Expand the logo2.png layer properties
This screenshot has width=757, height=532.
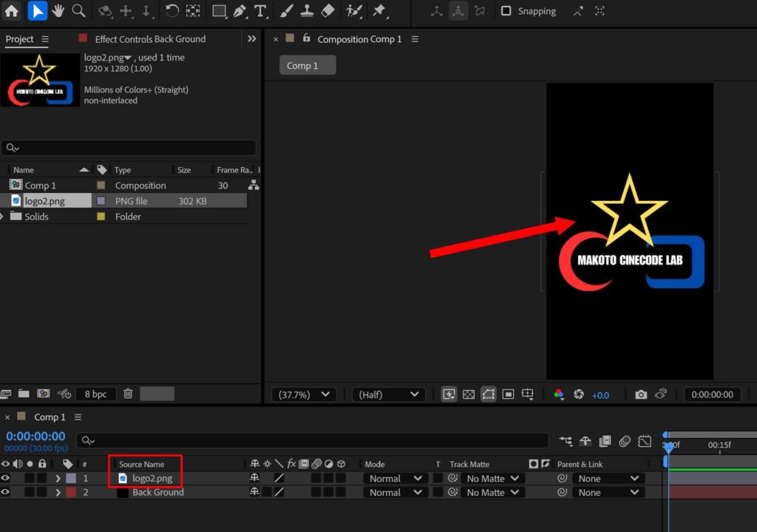coord(58,478)
